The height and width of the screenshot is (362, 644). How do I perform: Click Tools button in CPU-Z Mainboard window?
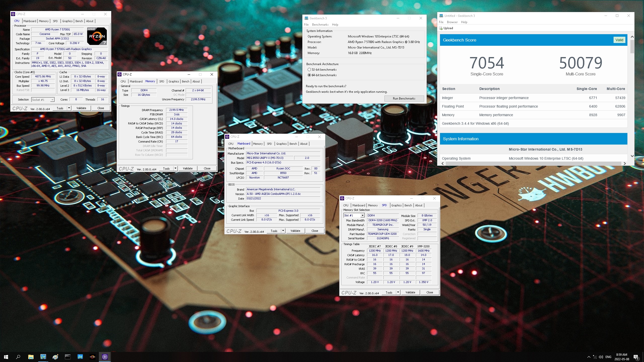pos(274,231)
